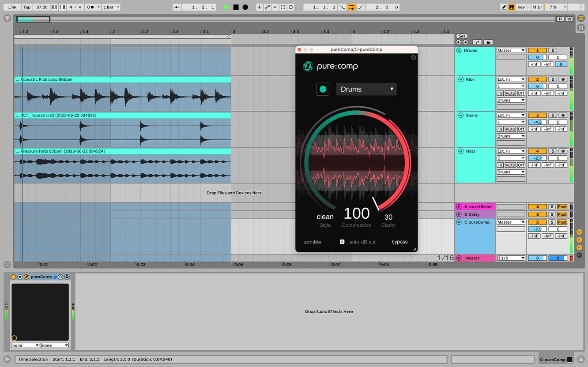Click the follow playback arrow icon
The image size is (588, 367).
177,7
